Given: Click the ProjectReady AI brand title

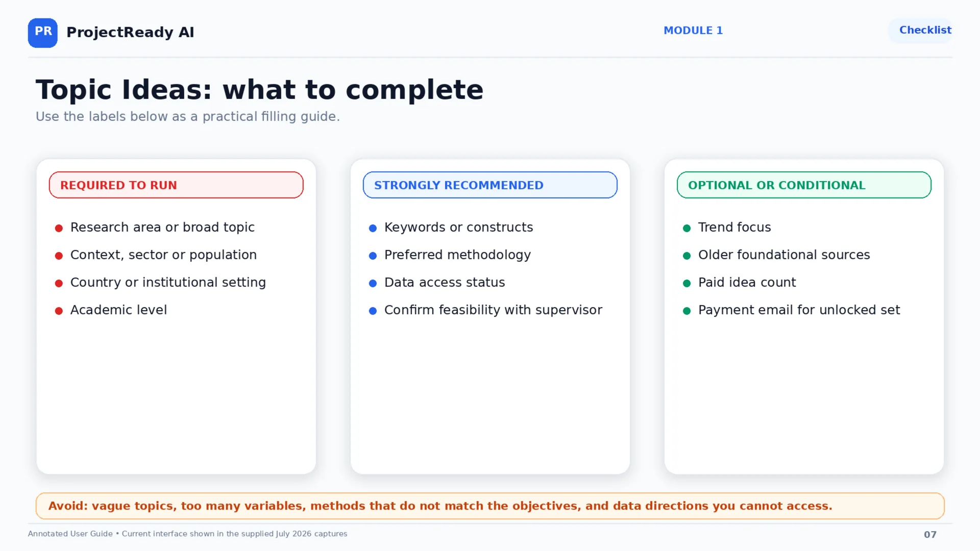Looking at the screenshot, I should (130, 32).
